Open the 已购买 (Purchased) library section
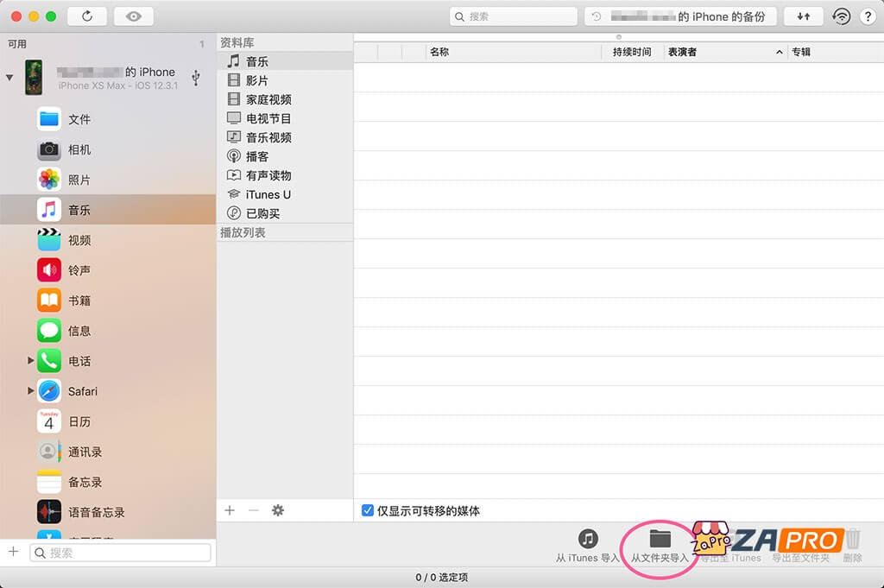The image size is (884, 588). [251, 213]
